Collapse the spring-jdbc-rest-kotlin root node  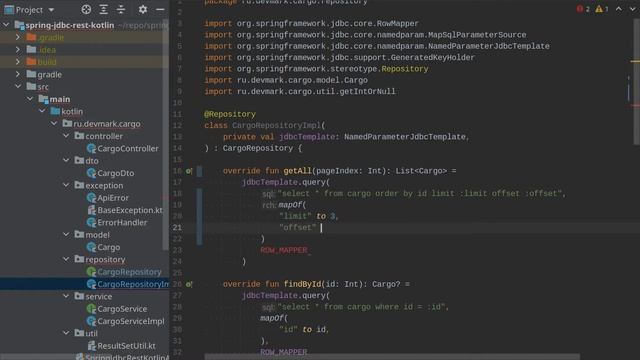coord(6,25)
